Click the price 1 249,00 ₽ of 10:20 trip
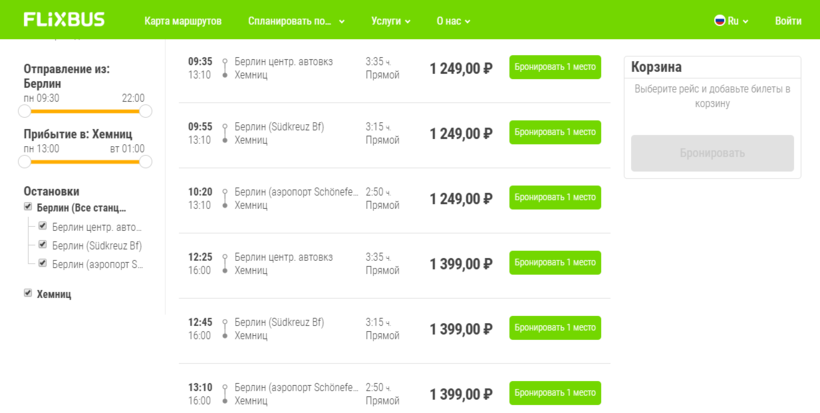 461,199
